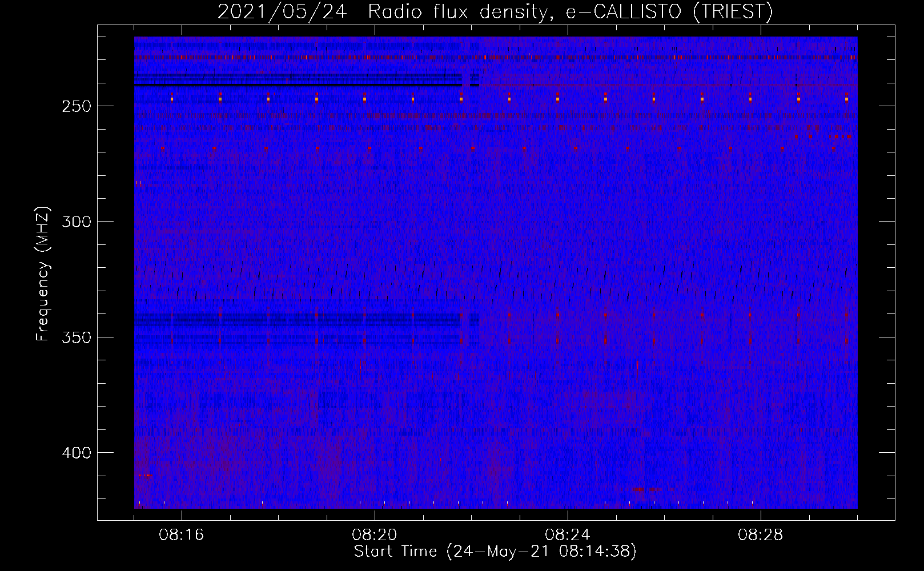Viewport: 924px width, 571px height.
Task: Click the 'e-CALLISTO (TRIEST)' station label
Action: point(669,12)
